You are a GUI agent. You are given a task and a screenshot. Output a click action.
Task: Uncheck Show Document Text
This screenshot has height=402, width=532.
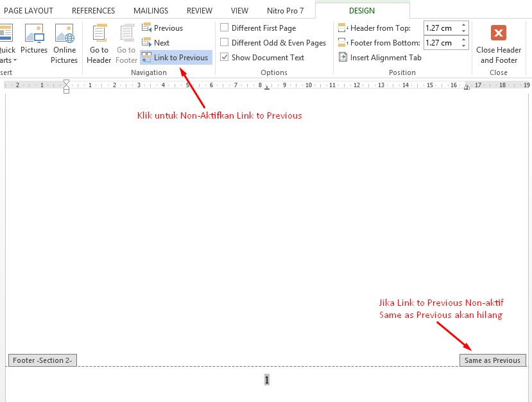point(225,57)
